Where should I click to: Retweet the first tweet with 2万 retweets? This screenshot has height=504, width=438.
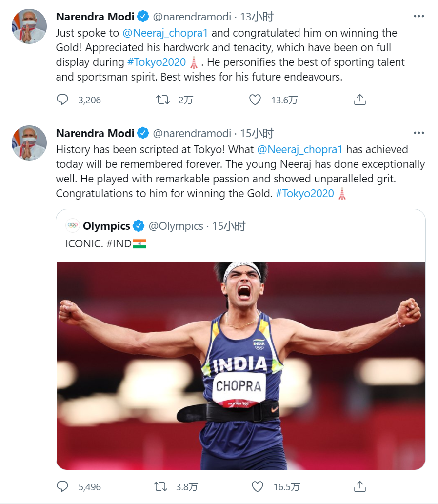pos(162,100)
